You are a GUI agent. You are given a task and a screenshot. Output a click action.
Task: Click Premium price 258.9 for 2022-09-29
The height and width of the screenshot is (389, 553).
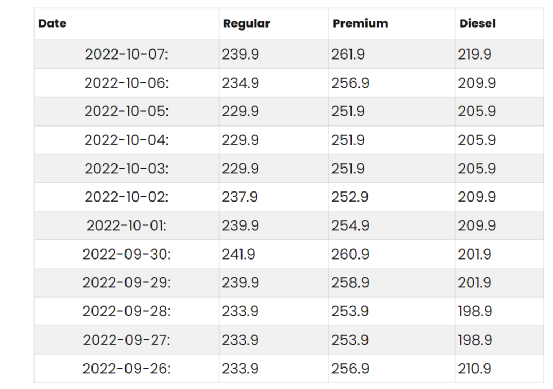pyautogui.click(x=350, y=282)
